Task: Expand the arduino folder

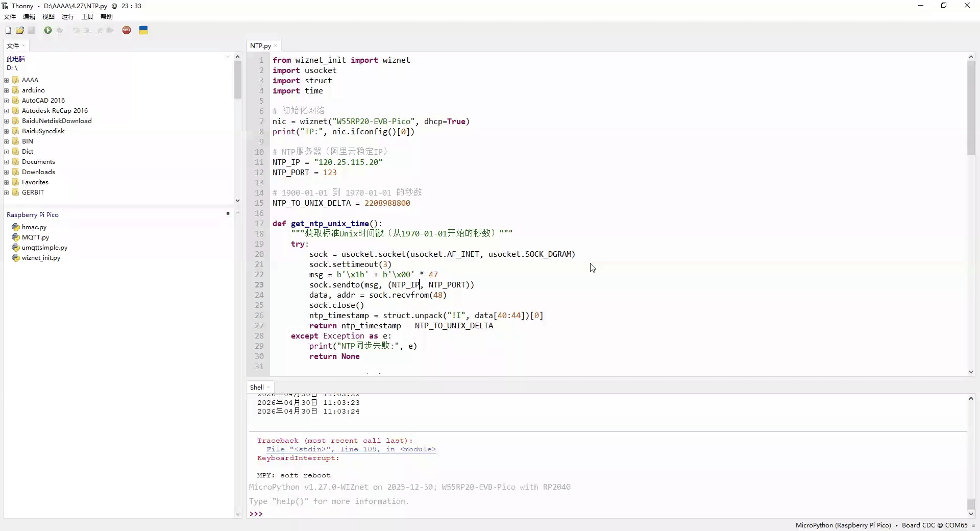Action: point(7,90)
